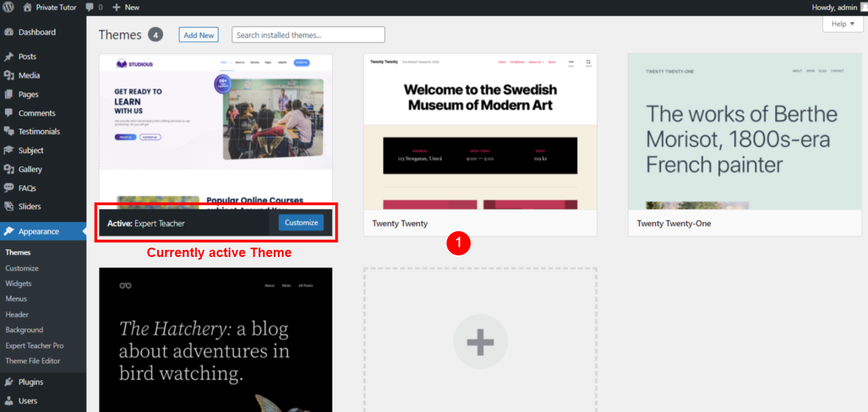Open the Private Tutor site home icon

pos(27,7)
